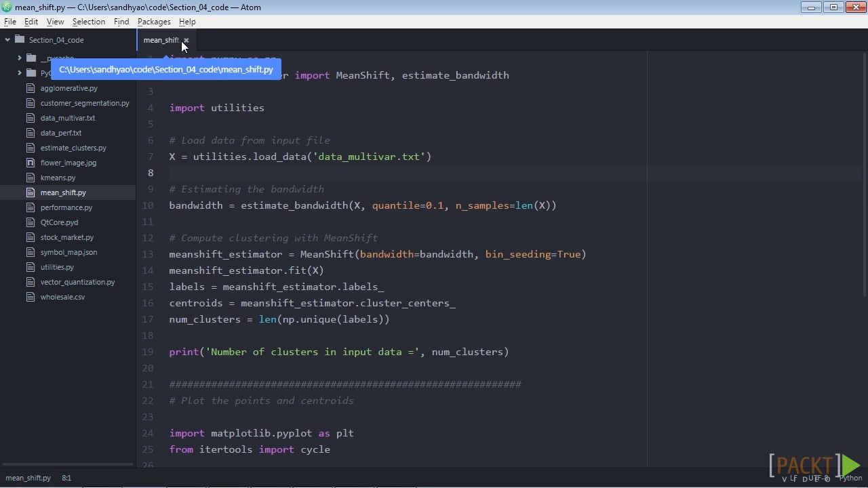Screen dimensions: 868x488
Task: Click the file icon beside performance.py
Action: [30, 207]
